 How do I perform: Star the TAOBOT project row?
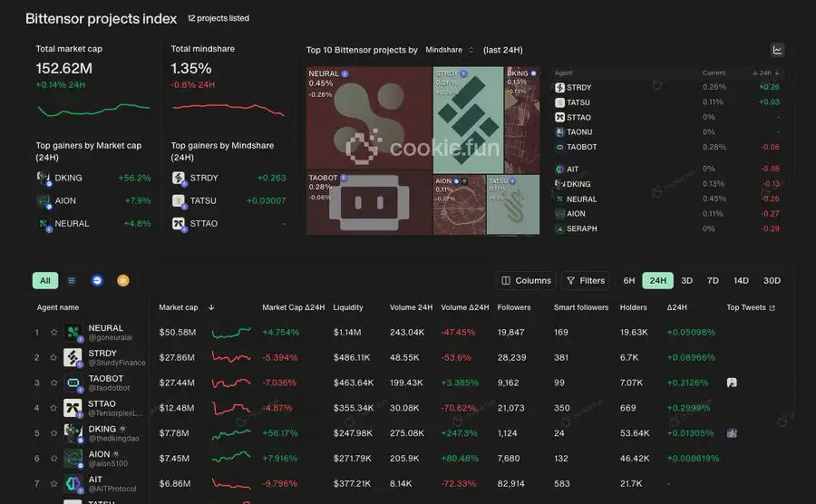pyautogui.click(x=53, y=383)
